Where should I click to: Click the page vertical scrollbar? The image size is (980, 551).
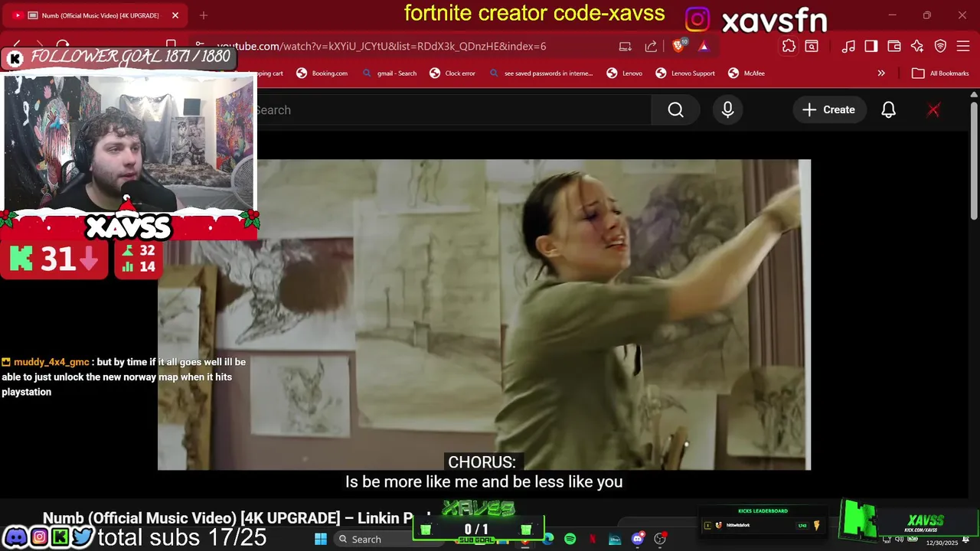tap(974, 161)
